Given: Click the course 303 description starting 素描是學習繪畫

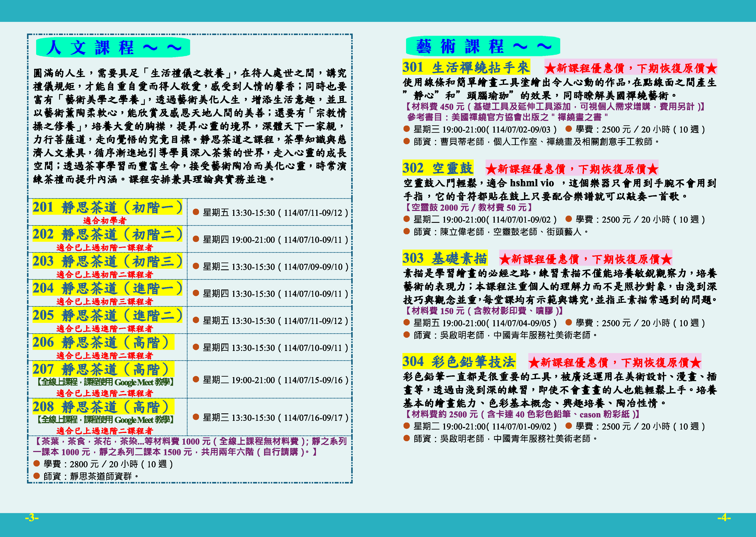Looking at the screenshot, I should tap(560, 286).
